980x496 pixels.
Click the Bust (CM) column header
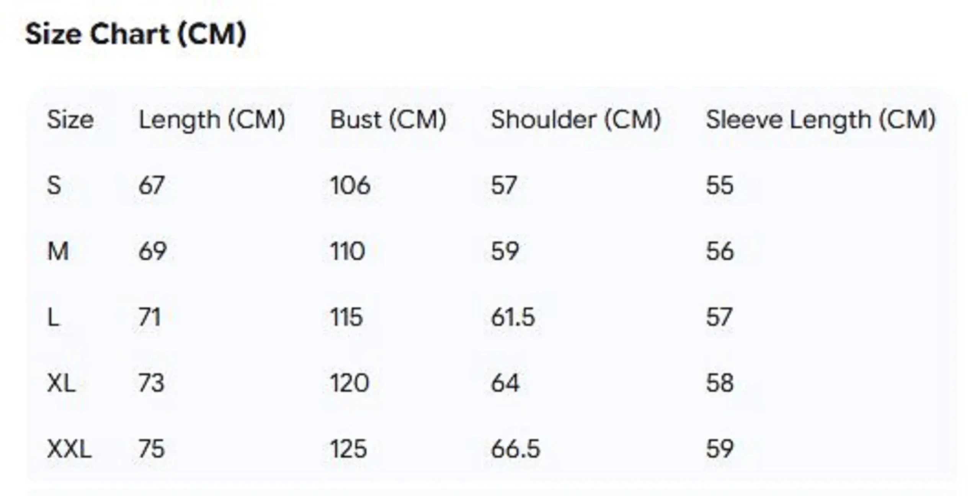(x=388, y=120)
